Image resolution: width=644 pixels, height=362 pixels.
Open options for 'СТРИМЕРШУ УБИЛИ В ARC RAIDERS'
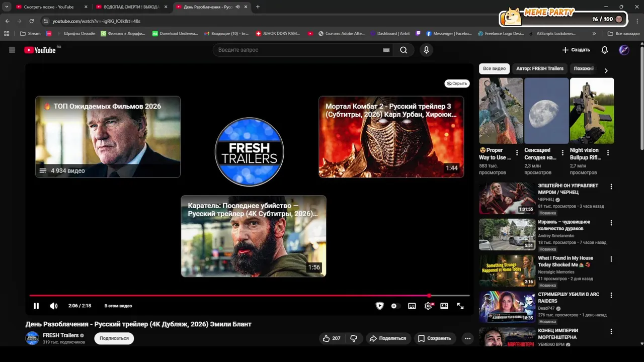click(611, 295)
